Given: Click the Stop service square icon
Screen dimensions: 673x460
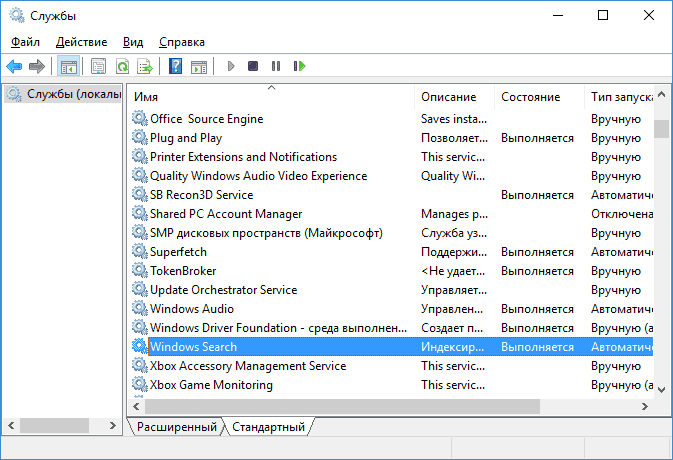Looking at the screenshot, I should click(253, 66).
